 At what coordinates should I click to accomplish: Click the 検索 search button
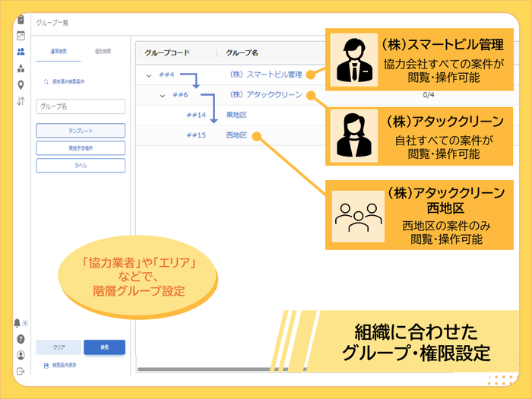point(104,347)
